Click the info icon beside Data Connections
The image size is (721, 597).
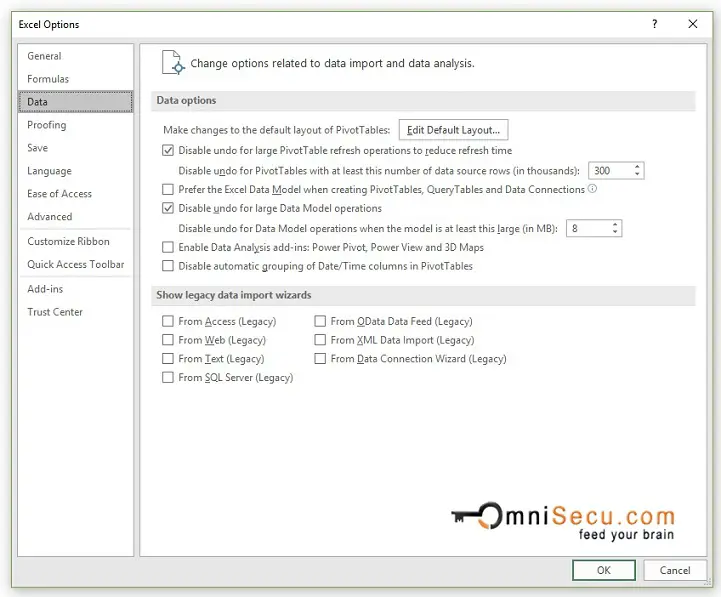coord(593,189)
